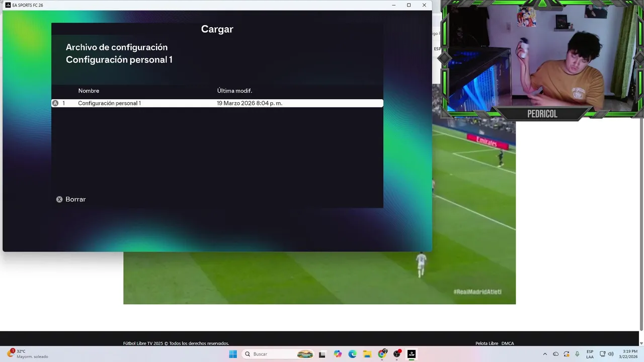Click the EA SPORTS FC 26 window icon
The image size is (644, 362).
click(x=8, y=5)
